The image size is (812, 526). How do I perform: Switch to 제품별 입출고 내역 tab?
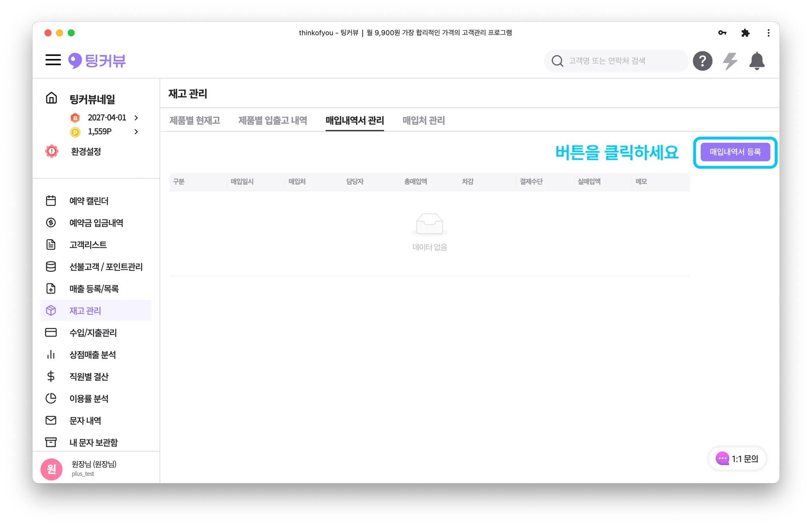(x=273, y=121)
